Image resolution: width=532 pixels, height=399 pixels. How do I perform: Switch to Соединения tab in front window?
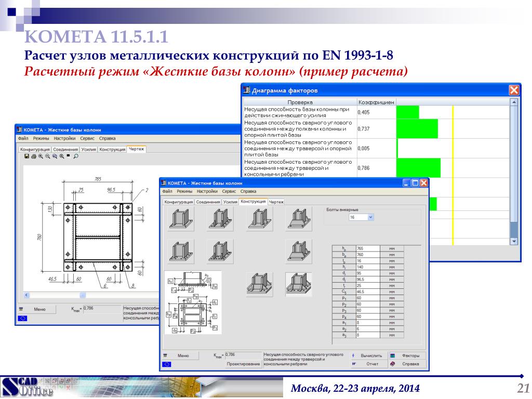pos(208,202)
